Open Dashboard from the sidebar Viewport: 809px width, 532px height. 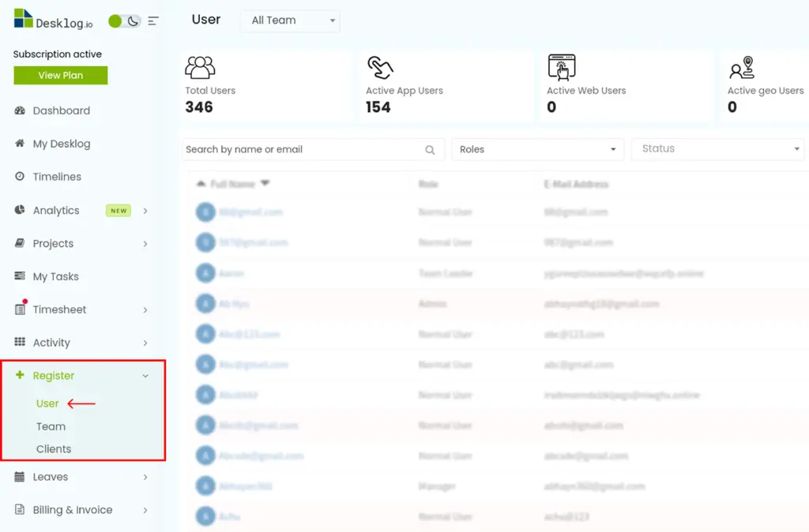pyautogui.click(x=61, y=111)
